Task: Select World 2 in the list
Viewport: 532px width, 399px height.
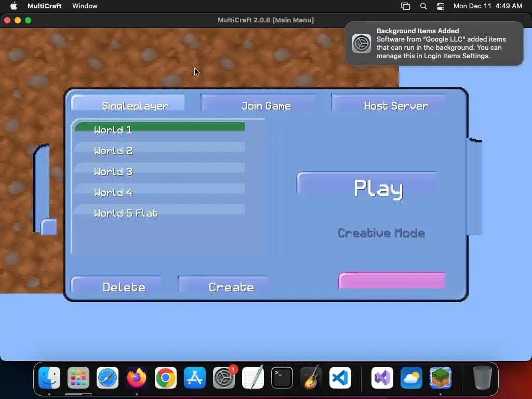Action: pyautogui.click(x=159, y=148)
